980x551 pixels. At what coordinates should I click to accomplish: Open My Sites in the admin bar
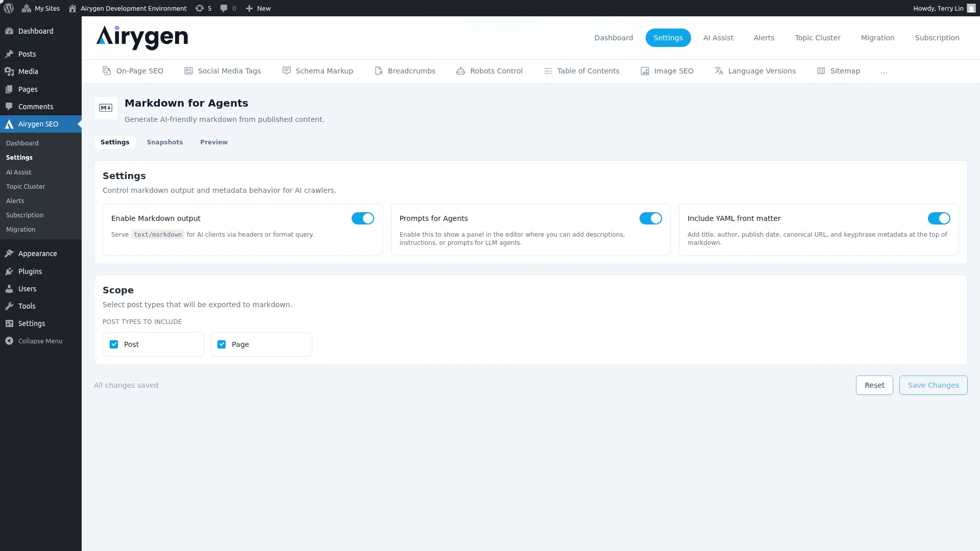coord(41,8)
